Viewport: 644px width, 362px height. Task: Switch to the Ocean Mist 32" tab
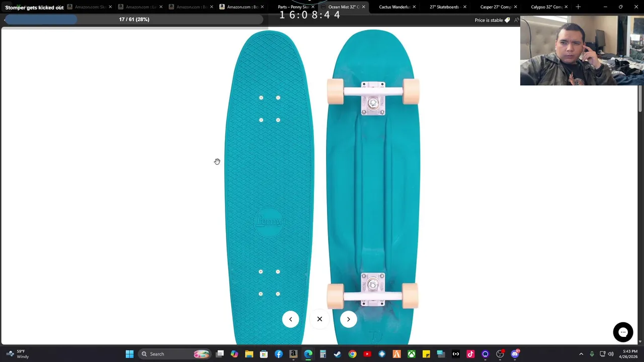[343, 7]
